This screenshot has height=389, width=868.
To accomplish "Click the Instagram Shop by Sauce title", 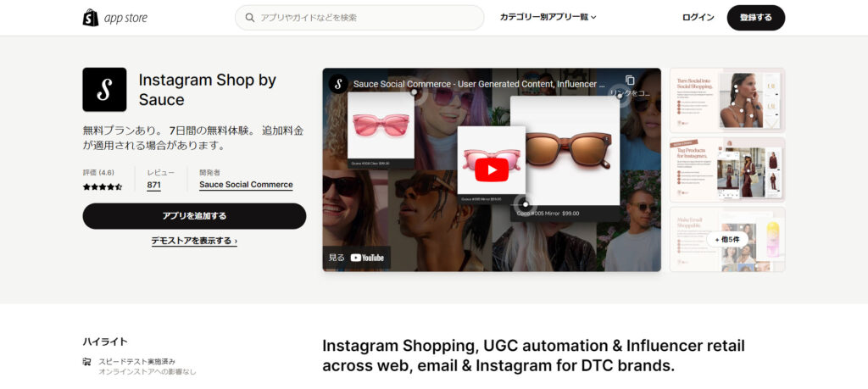I will click(x=208, y=90).
